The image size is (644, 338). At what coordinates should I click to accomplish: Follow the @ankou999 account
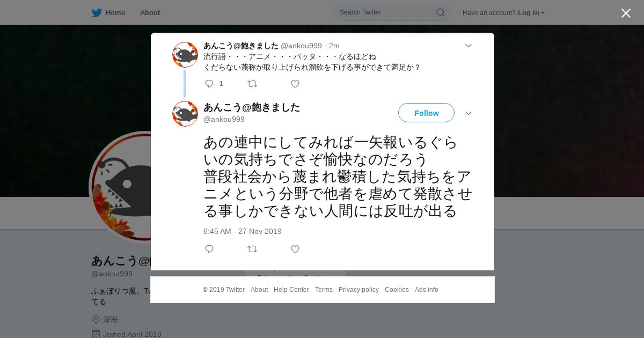pyautogui.click(x=426, y=113)
